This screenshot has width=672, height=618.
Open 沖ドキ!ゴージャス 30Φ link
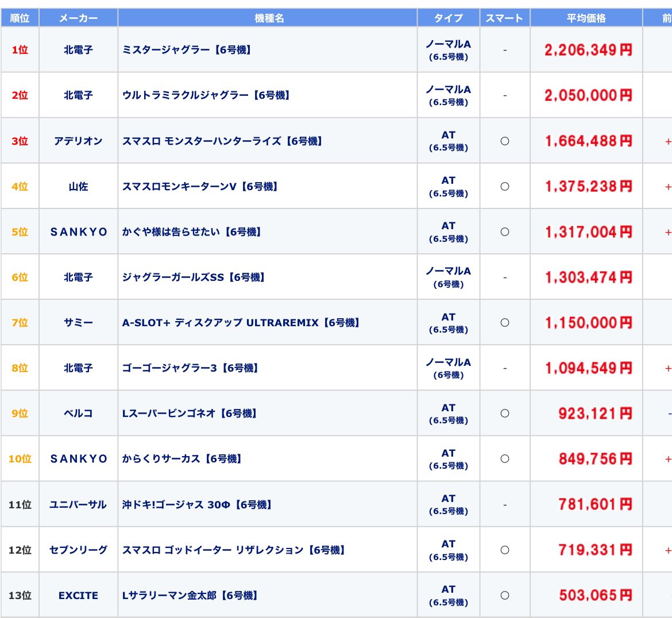pos(197,505)
